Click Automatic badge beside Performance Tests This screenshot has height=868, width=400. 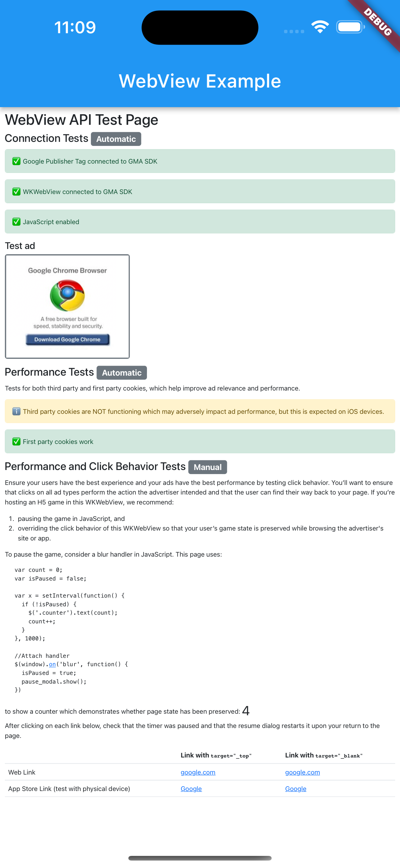point(122,373)
